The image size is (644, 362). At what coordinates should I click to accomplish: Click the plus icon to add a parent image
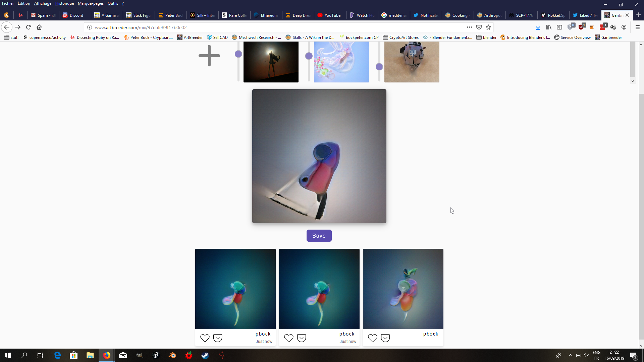(x=209, y=56)
